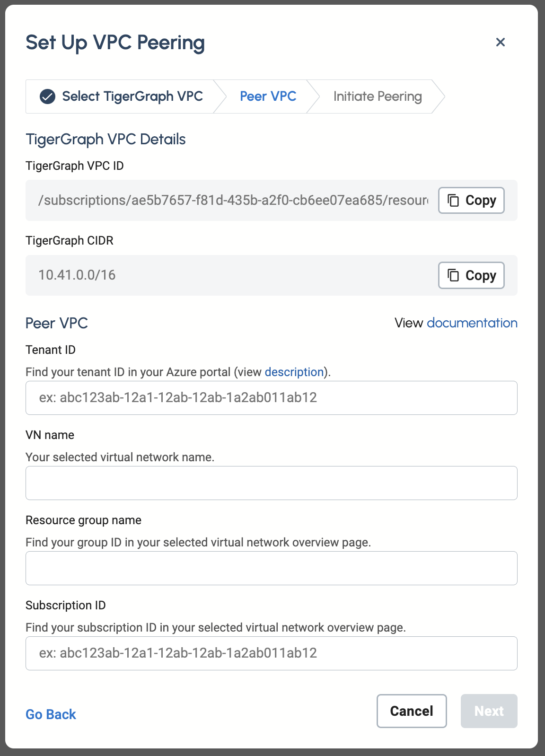Open the documentation link
The width and height of the screenshot is (545, 756).
[472, 323]
